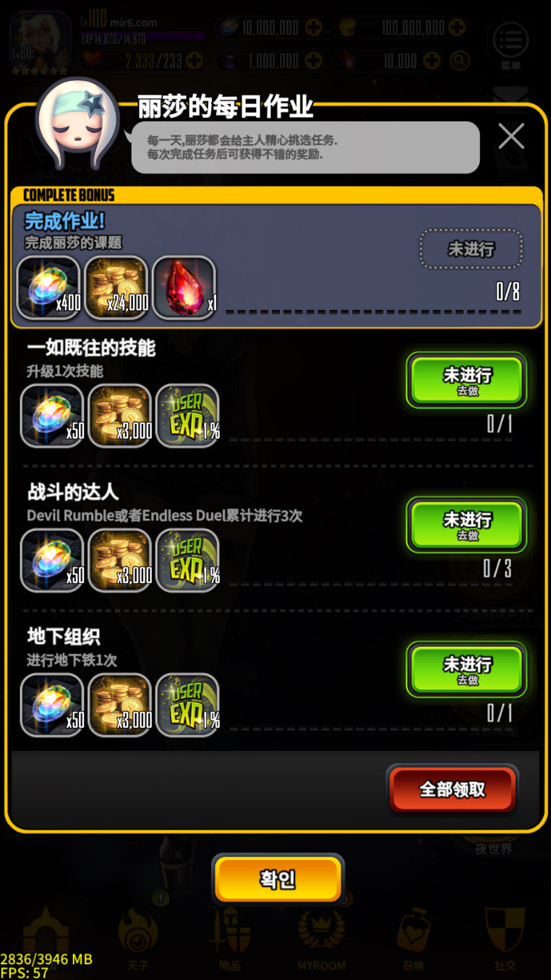Tap the dotted 未进行 complete bonus status
This screenshot has width=551, height=980.
click(x=471, y=249)
